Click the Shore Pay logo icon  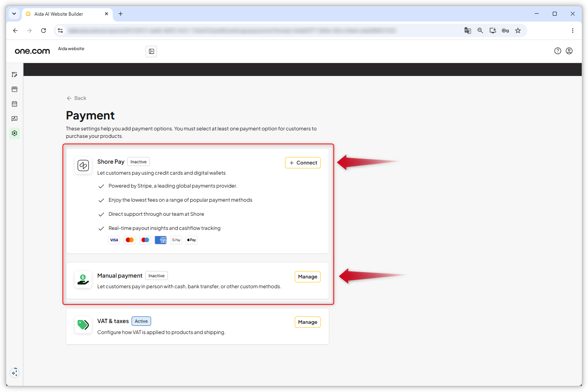83,166
